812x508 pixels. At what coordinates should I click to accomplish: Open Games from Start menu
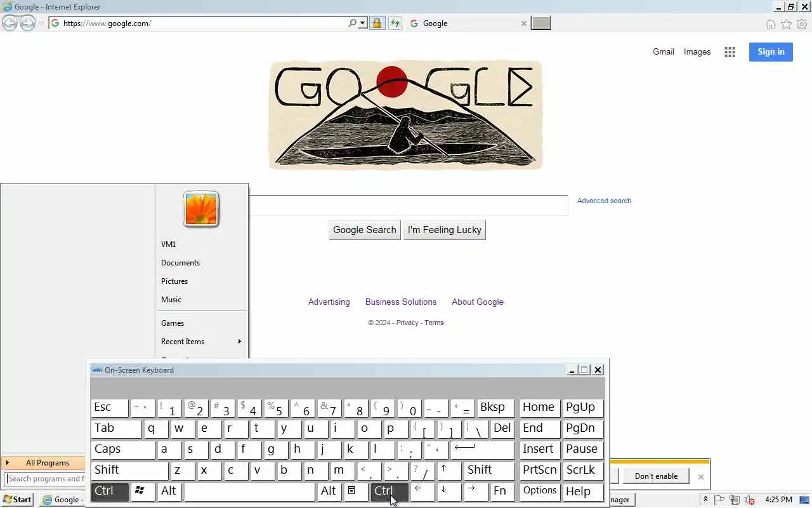click(201, 323)
